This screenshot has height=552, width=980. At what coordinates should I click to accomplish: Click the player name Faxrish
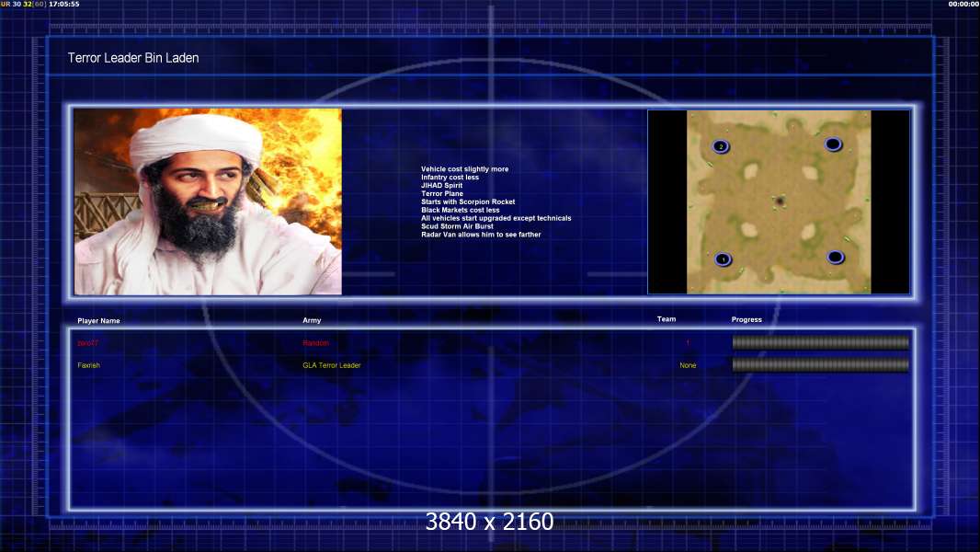pyautogui.click(x=89, y=365)
